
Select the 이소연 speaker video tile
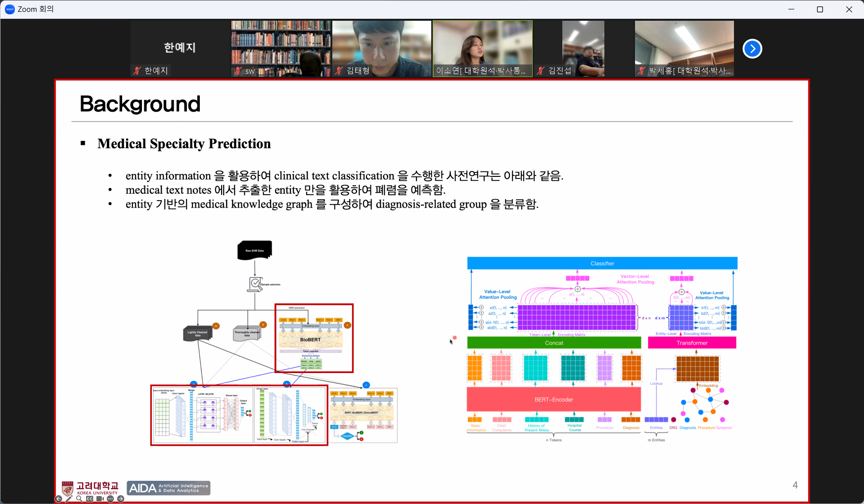482,48
